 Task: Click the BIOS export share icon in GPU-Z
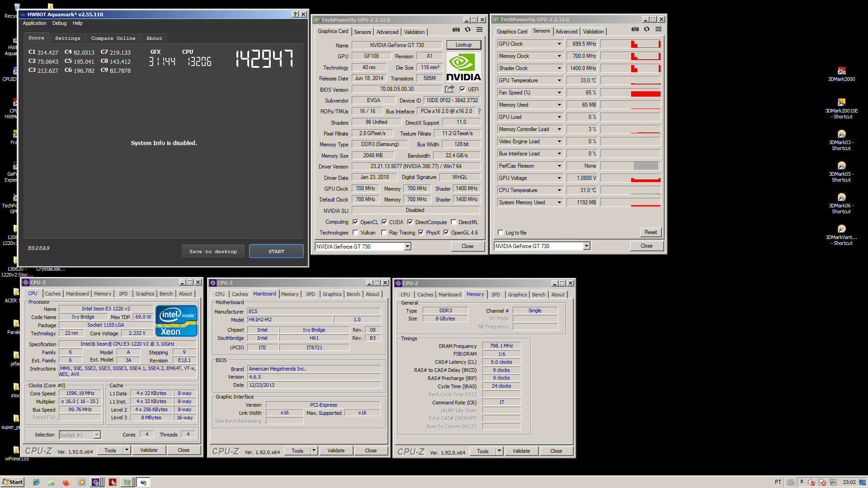449,89
